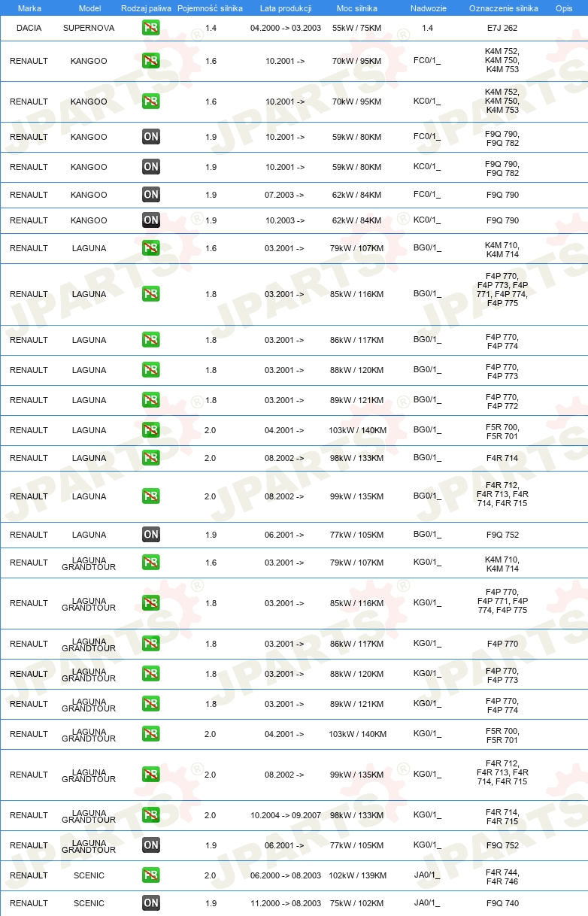This screenshot has width=588, height=916.
Task: Click the Marka column header
Action: point(29,8)
